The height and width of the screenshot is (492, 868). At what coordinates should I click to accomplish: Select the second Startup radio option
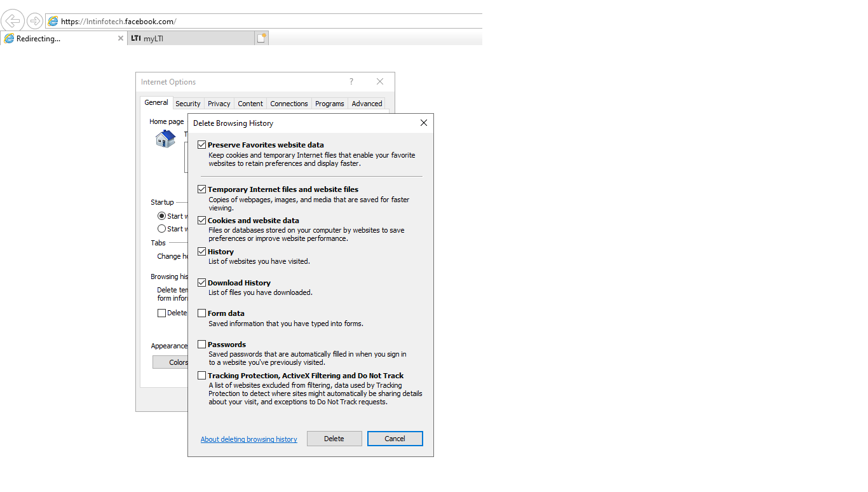pos(161,229)
